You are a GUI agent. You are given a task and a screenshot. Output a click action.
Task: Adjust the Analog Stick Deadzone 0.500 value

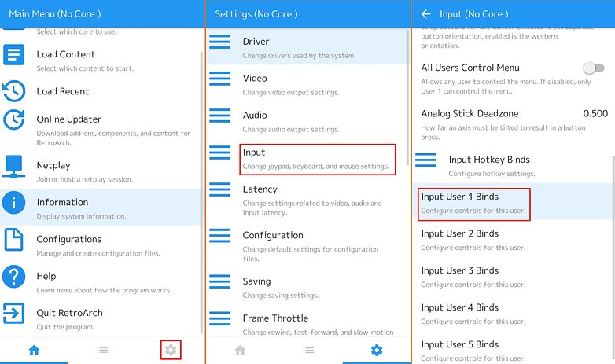595,114
